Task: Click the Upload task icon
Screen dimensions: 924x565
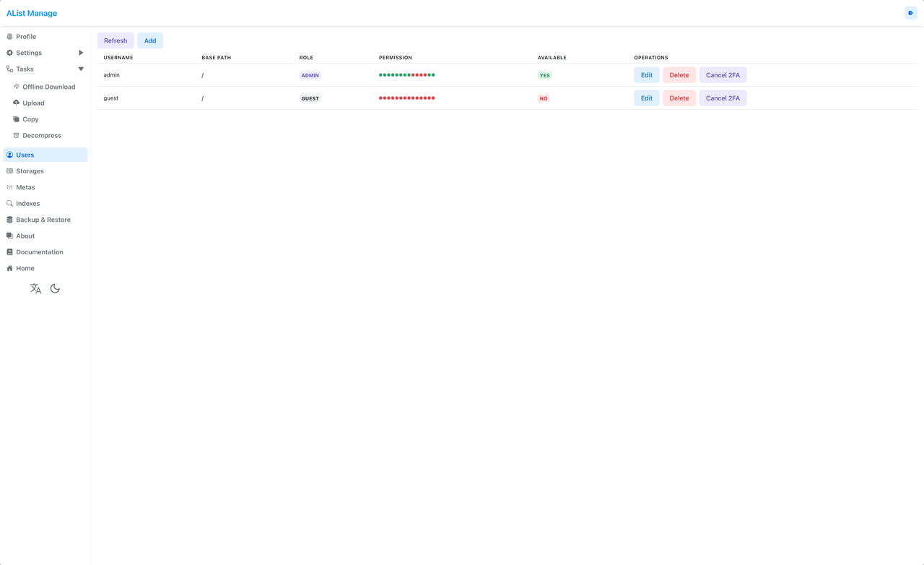Action: tap(16, 103)
